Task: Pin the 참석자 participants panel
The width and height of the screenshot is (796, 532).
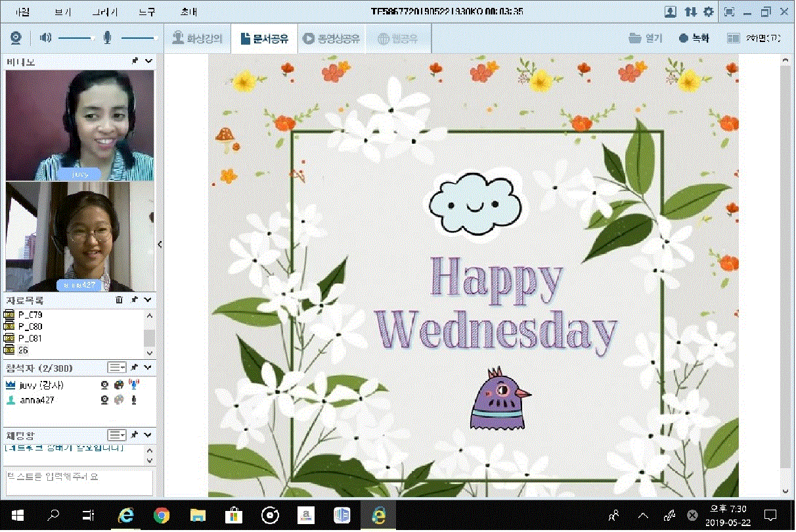Action: [135, 366]
